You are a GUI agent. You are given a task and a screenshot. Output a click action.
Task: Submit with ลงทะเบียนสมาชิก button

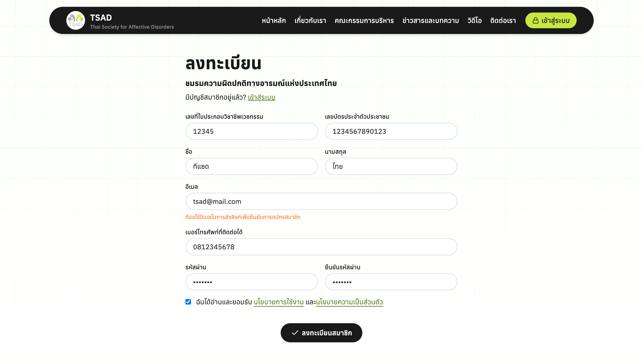click(x=321, y=333)
